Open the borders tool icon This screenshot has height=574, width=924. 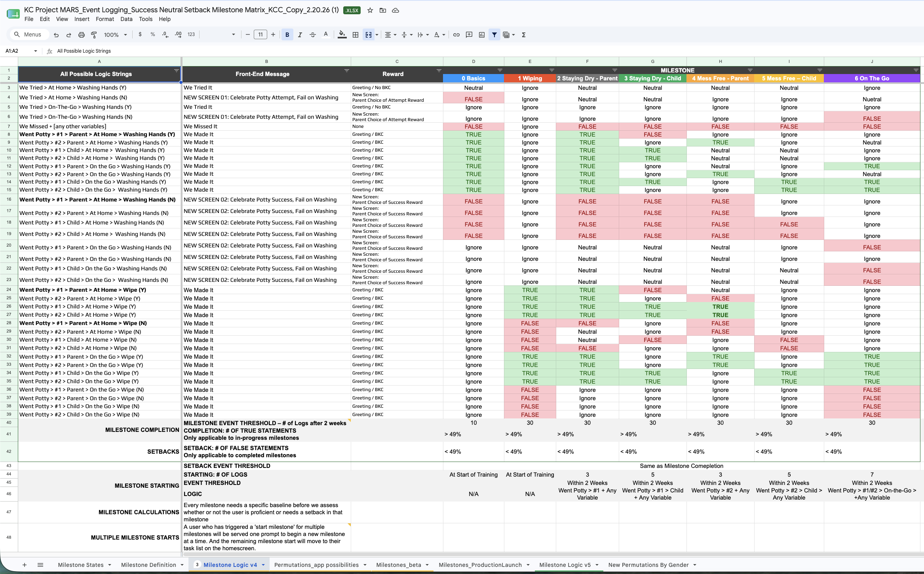(x=356, y=35)
